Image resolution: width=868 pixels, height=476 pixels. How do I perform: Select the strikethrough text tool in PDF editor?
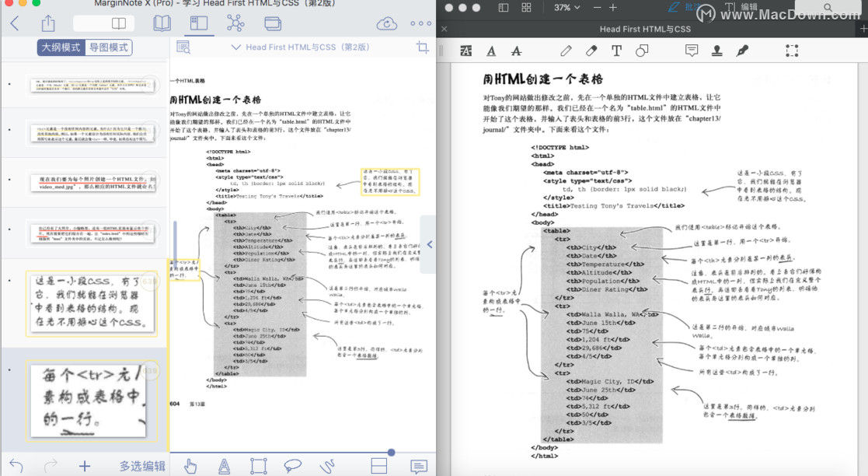point(517,51)
